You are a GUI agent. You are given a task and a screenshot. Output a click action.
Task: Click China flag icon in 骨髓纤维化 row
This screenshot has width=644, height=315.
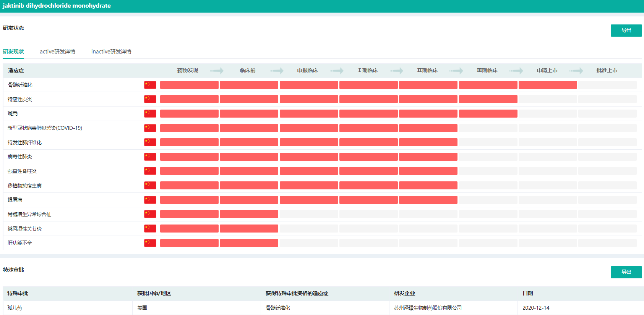pyautogui.click(x=150, y=85)
